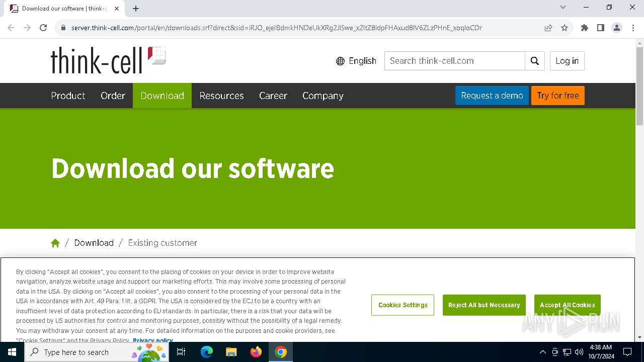Open File Explorer from the taskbar
The width and height of the screenshot is (644, 362).
(x=231, y=352)
